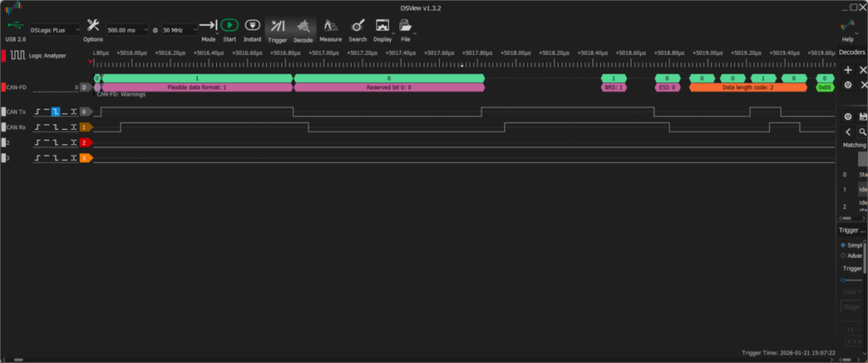Click the red color marker of CAN-FD channel
This screenshot has width=868, height=363.
click(x=4, y=87)
